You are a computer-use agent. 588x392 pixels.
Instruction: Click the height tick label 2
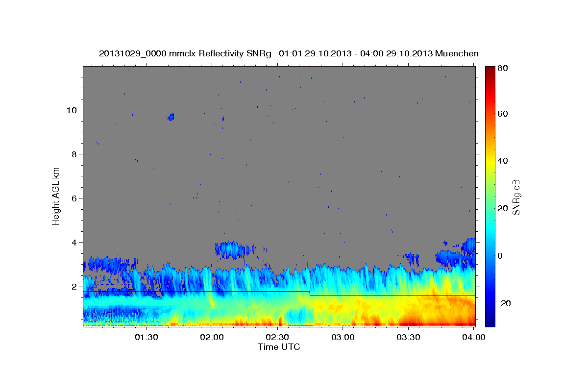pos(74,286)
